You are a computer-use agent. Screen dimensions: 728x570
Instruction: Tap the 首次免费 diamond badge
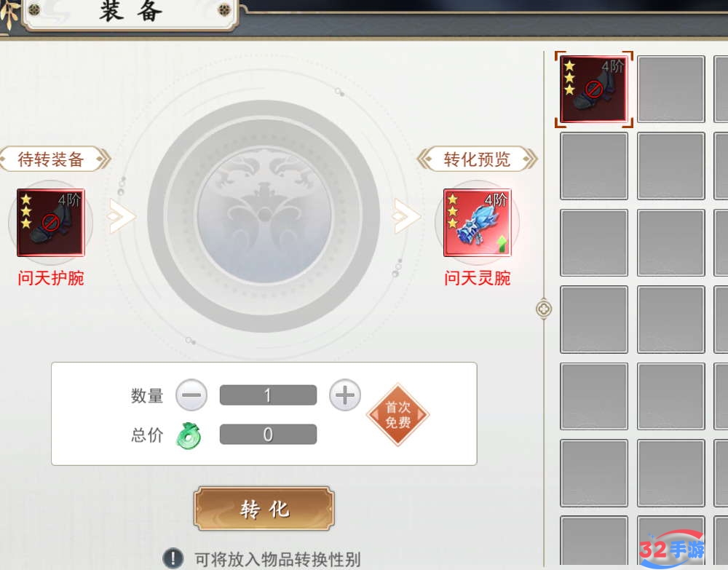pyautogui.click(x=398, y=415)
